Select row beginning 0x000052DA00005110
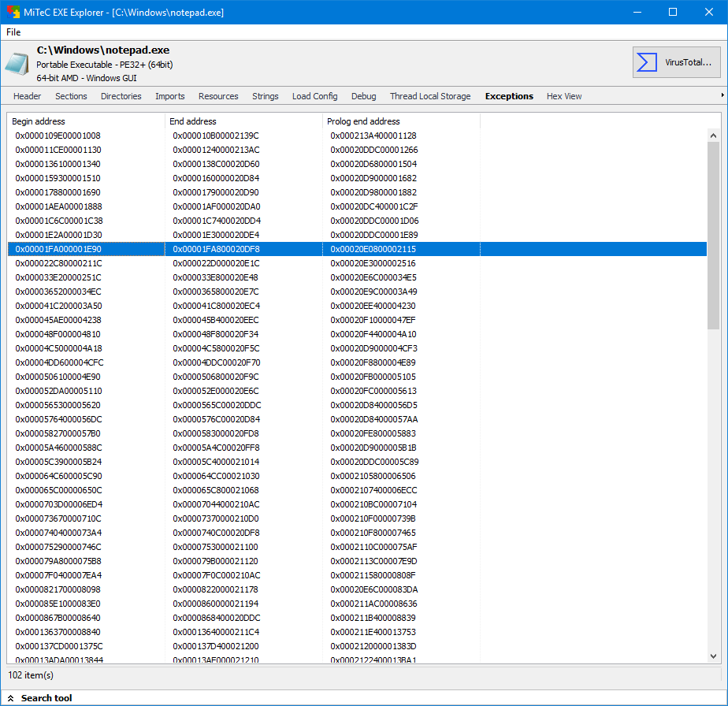The height and width of the screenshot is (706, 728). tap(357, 391)
